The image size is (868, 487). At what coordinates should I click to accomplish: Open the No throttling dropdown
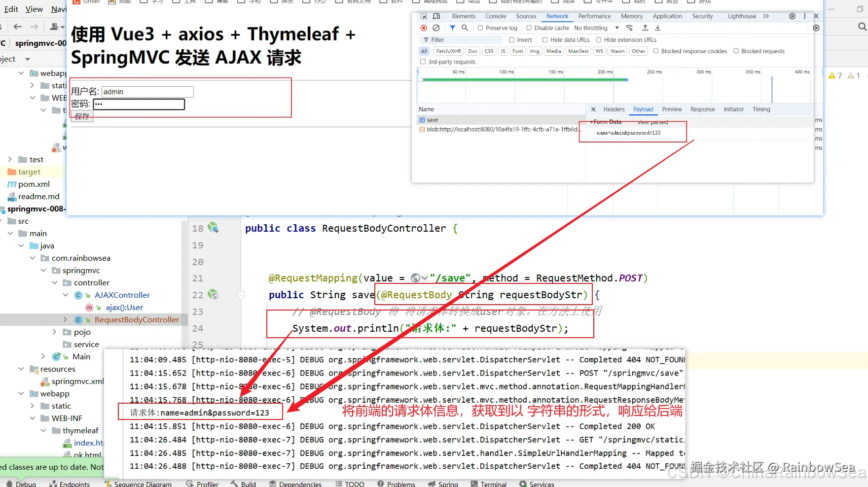pos(596,28)
